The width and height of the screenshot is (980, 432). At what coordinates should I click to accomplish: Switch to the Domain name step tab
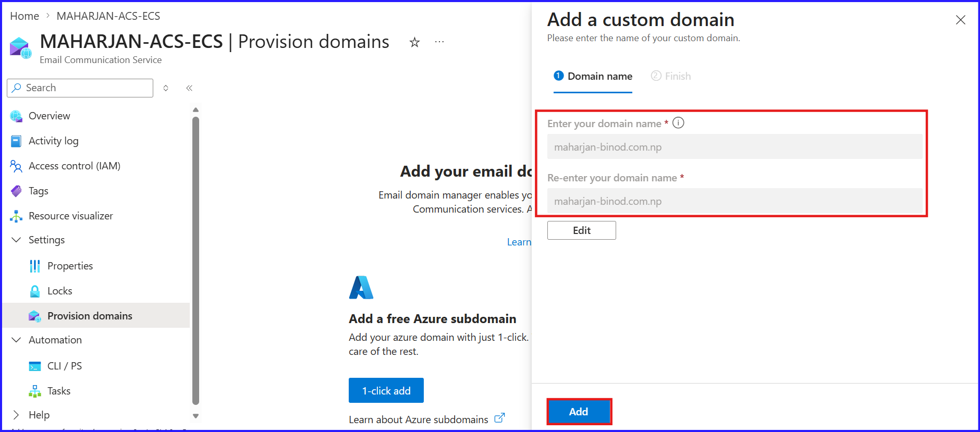[593, 77]
